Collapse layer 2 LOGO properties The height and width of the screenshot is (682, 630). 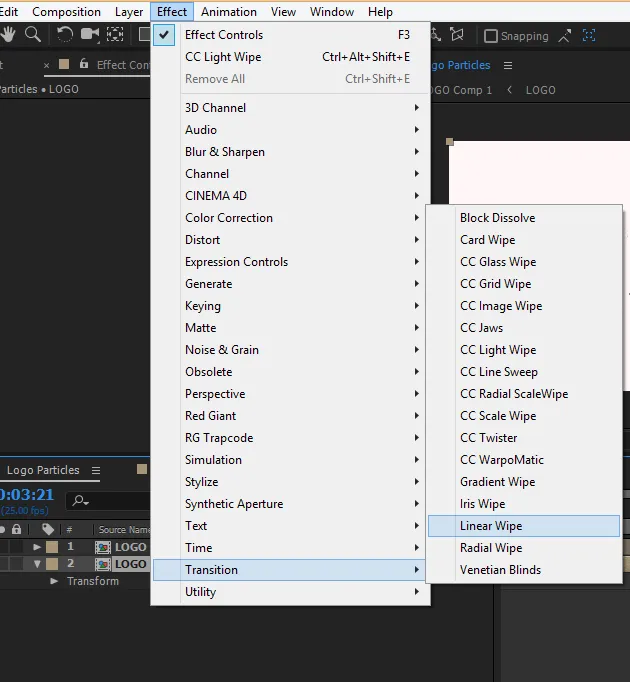[37, 564]
